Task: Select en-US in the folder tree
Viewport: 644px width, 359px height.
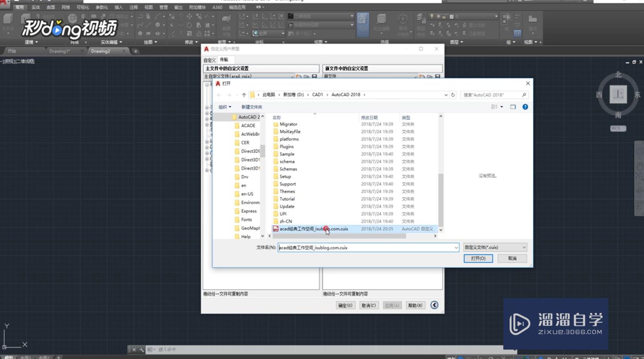Action: click(x=247, y=194)
